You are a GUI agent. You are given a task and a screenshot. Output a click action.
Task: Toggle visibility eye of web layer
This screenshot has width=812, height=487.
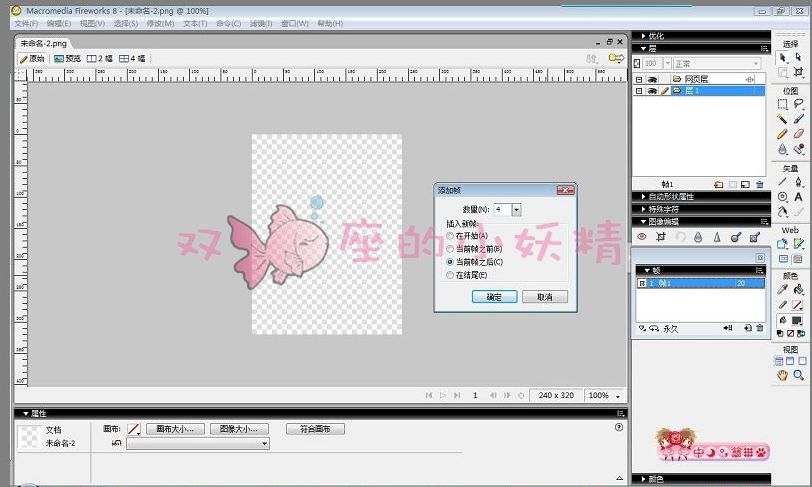pyautogui.click(x=652, y=79)
